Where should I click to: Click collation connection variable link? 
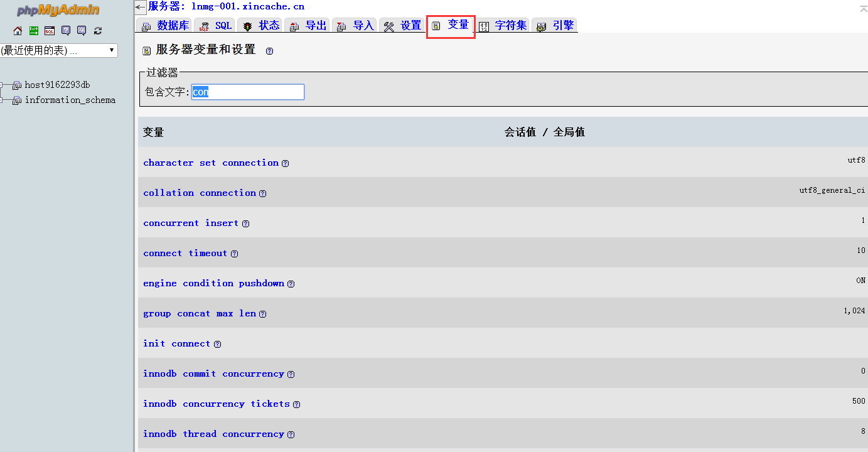200,193
